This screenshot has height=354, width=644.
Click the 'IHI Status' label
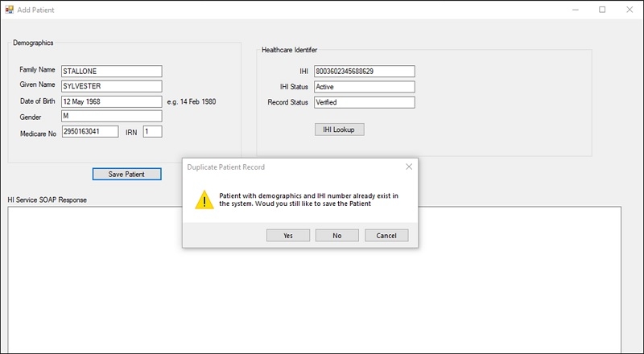294,87
